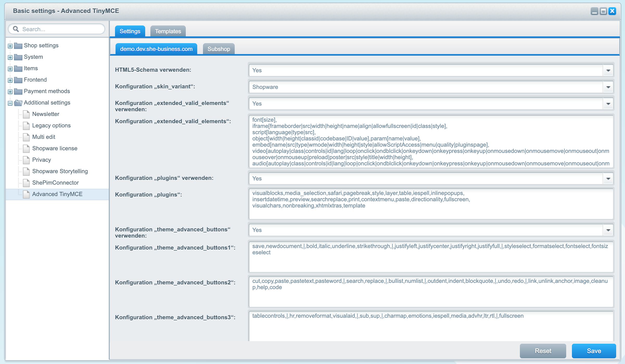Open the HTML5-Schema verwenden dropdown arrow
This screenshot has height=364, width=625.
(608, 70)
